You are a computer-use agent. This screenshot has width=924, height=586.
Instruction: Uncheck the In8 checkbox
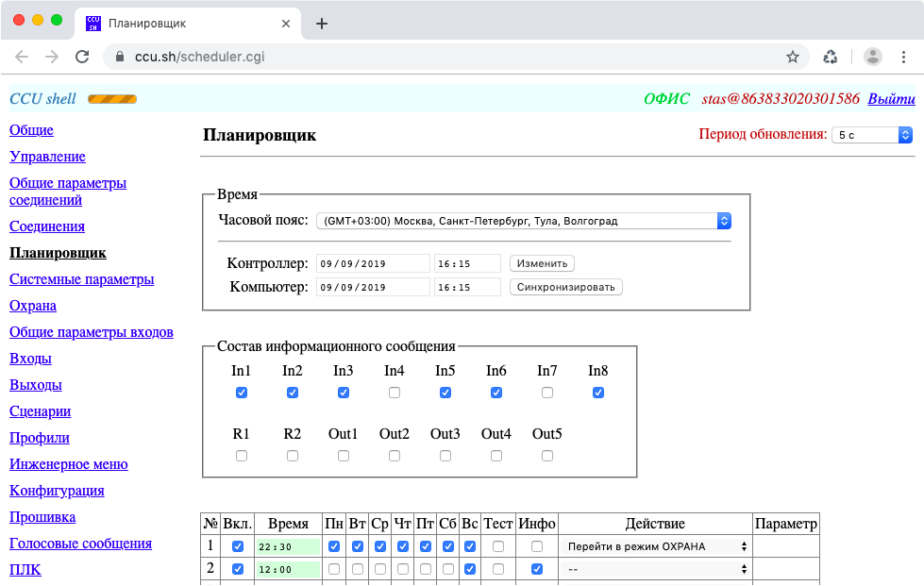598,393
